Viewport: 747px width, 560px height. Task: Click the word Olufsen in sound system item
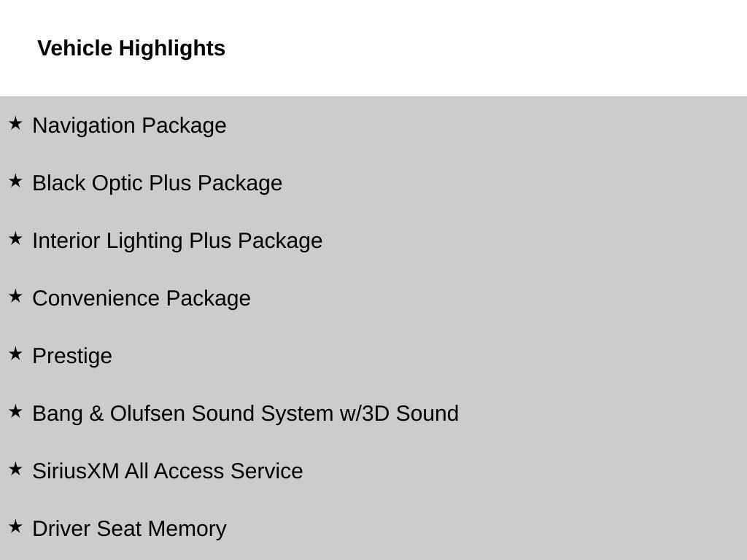point(147,413)
